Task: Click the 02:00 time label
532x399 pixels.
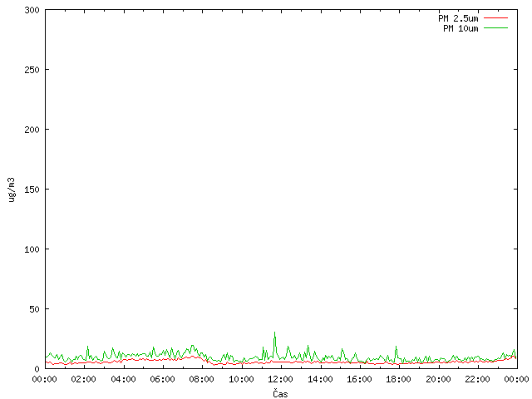Action: click(83, 379)
